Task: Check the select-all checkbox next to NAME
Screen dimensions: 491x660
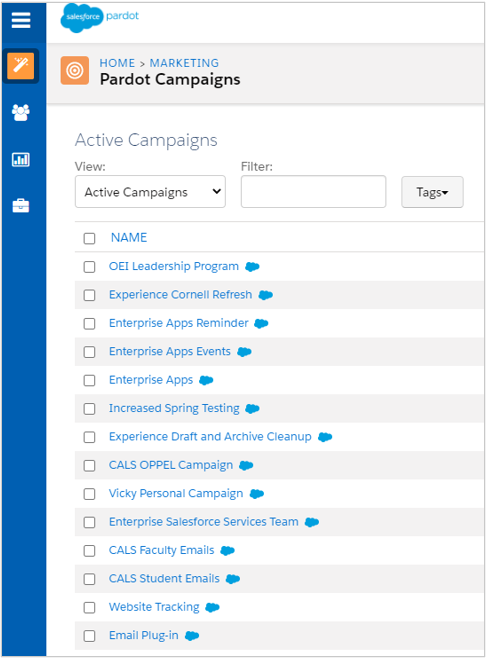Action: coord(89,239)
